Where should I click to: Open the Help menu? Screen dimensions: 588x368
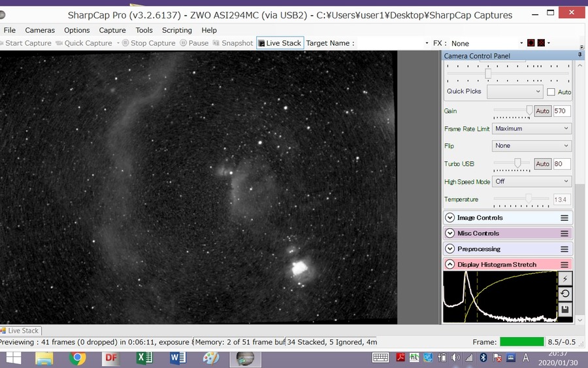tap(209, 30)
